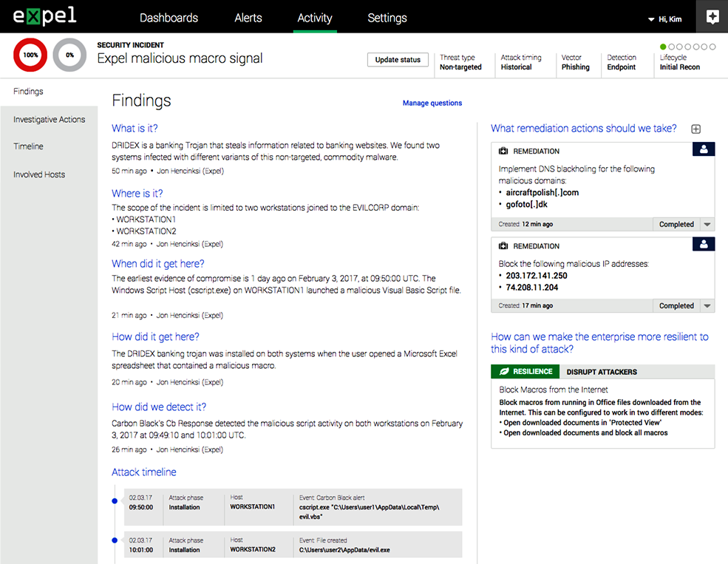728x564 pixels.
Task: Click 'Created 17 min ago' timestamp
Action: [525, 306]
